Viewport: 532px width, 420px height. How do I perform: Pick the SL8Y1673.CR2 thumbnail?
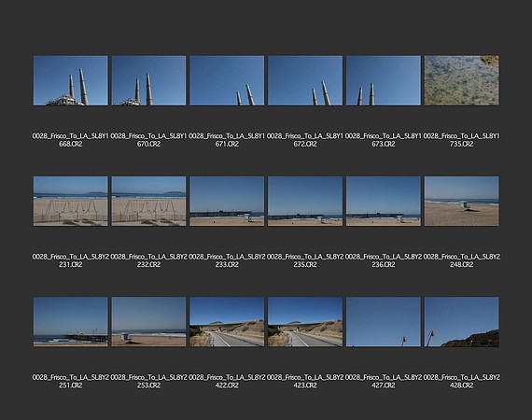[384, 81]
